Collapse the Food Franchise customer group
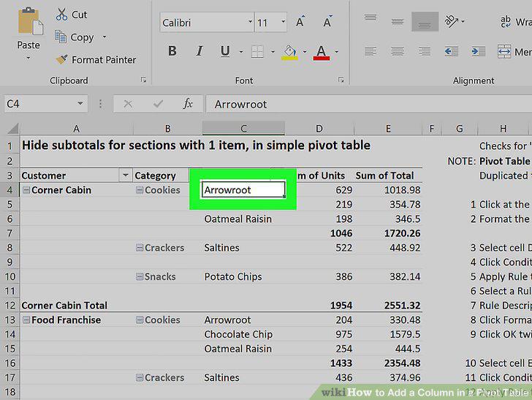This screenshot has height=400, width=532. [x=26, y=320]
